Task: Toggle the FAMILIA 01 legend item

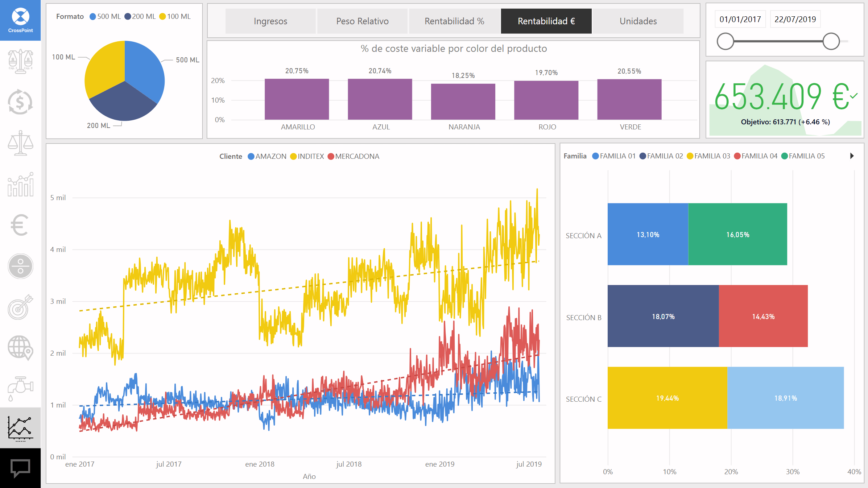Action: pos(614,156)
